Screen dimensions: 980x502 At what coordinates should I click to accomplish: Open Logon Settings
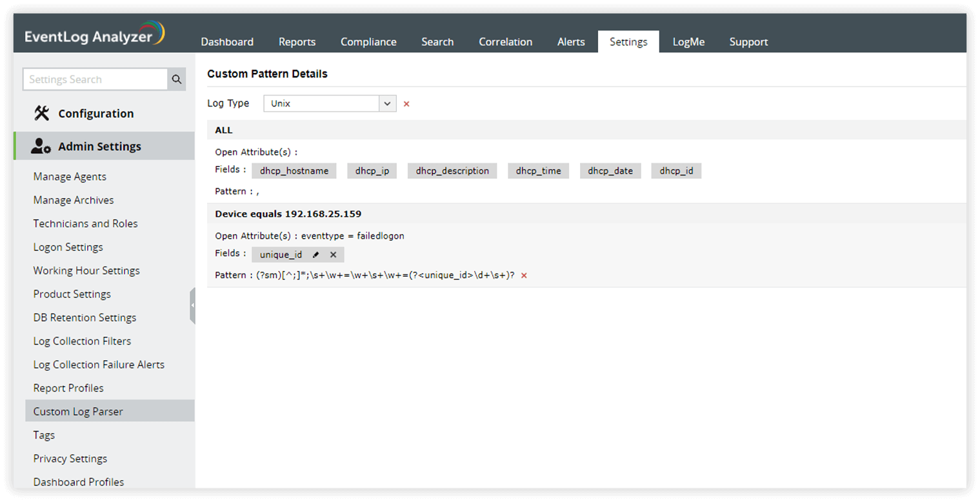click(68, 247)
